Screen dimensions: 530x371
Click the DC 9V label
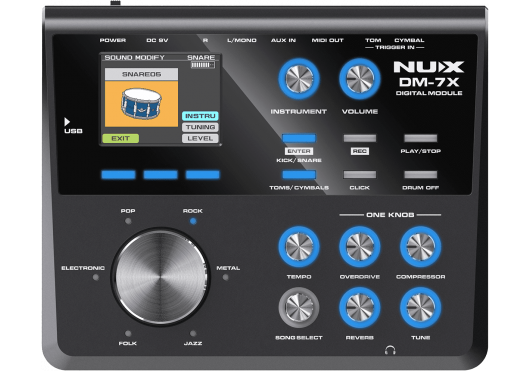pos(157,40)
